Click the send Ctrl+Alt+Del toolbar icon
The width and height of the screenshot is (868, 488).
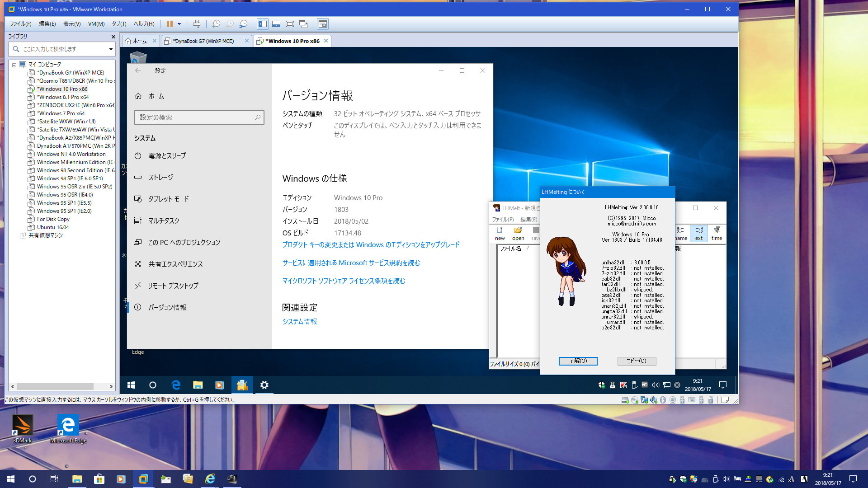pyautogui.click(x=197, y=24)
